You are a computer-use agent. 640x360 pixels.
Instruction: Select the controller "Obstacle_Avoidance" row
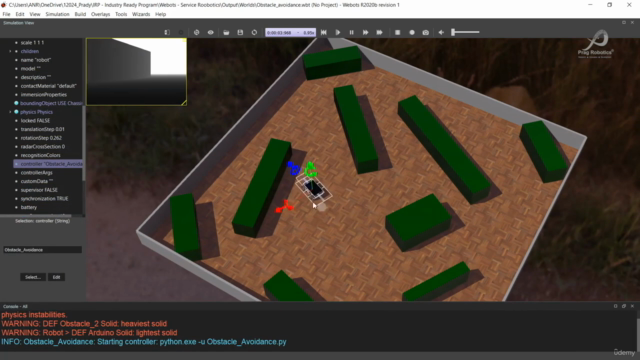tap(49, 164)
